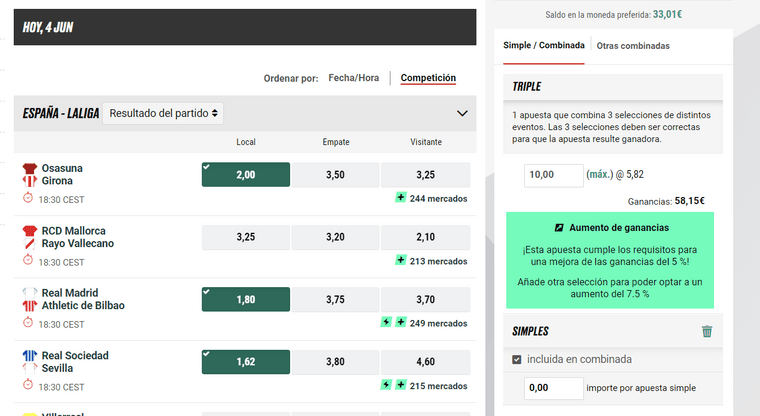
Task: Select draw odds 3,50 for Osasuna vs Girona
Action: pyautogui.click(x=335, y=175)
